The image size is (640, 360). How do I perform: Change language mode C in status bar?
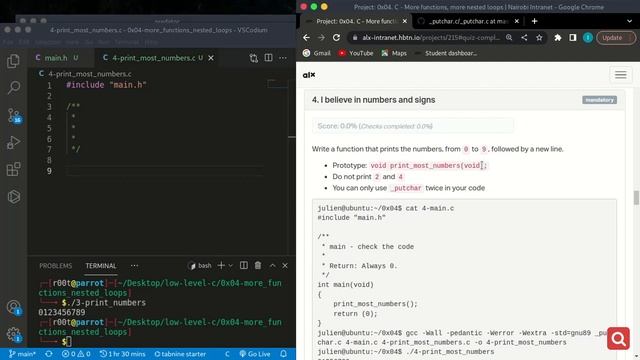(x=227, y=354)
